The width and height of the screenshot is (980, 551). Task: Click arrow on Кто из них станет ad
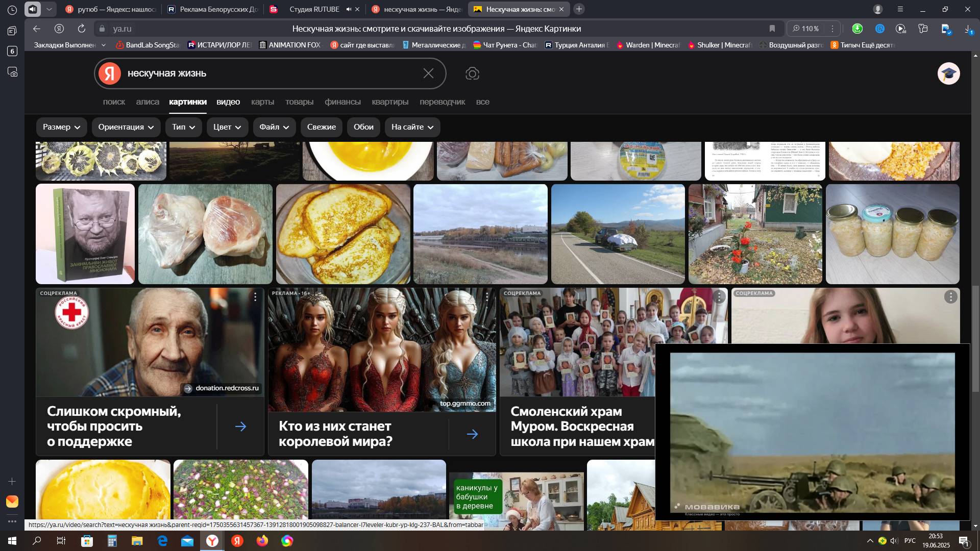coord(472,434)
